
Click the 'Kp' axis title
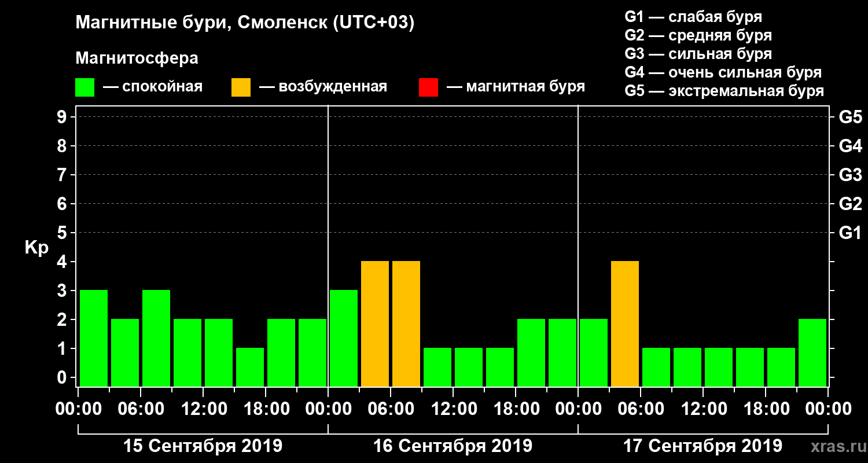[x=36, y=247]
